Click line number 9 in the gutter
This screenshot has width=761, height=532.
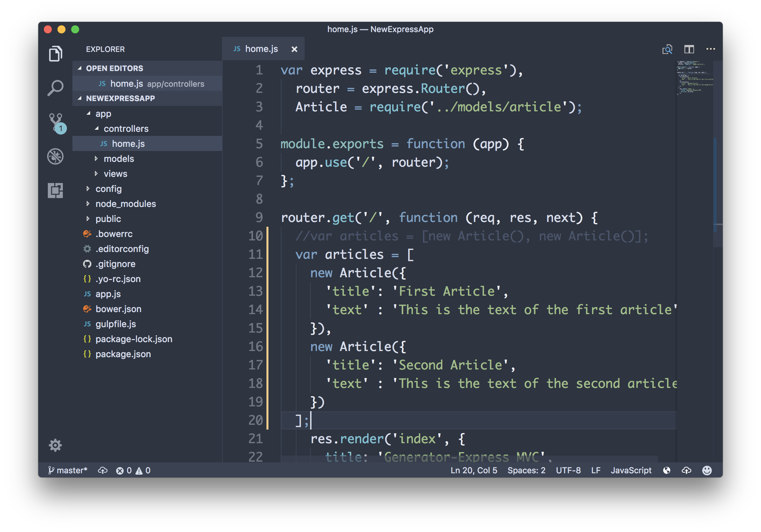pyautogui.click(x=260, y=217)
